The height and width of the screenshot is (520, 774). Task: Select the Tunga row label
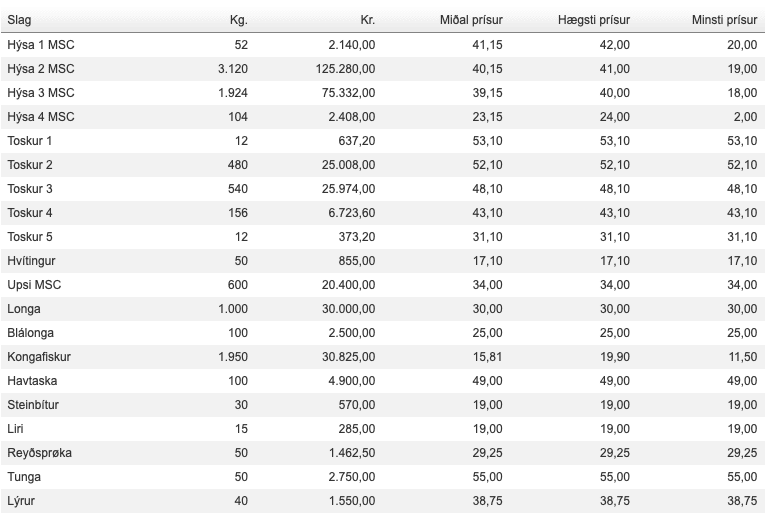[x=25, y=476]
